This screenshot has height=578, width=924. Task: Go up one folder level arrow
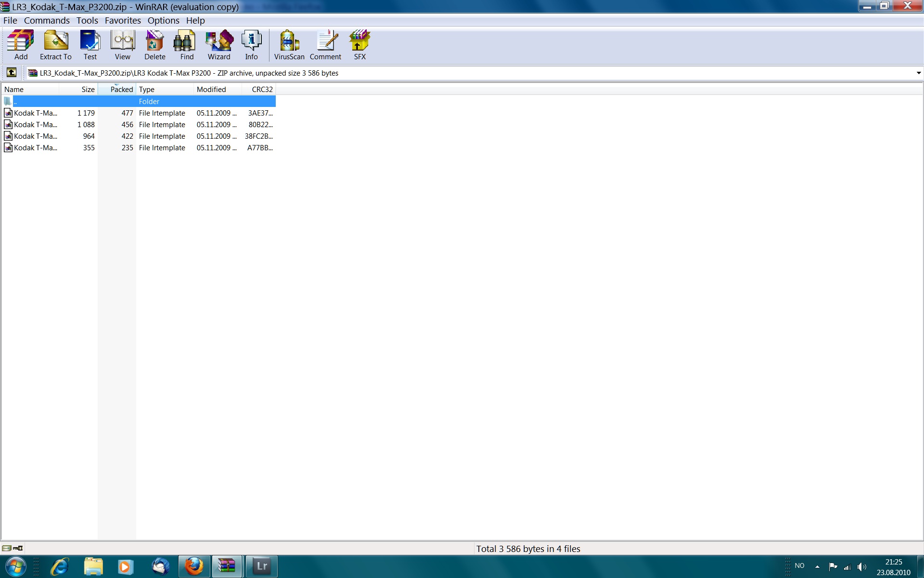[12, 73]
